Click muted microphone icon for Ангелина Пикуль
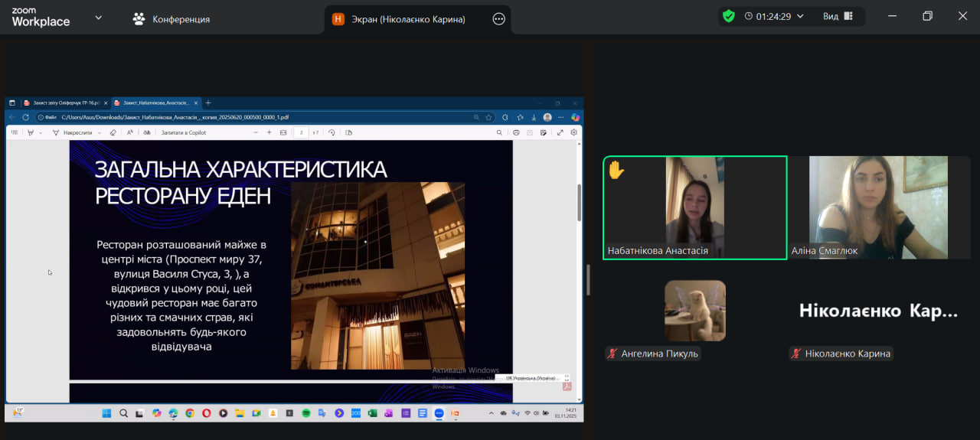 pos(612,354)
